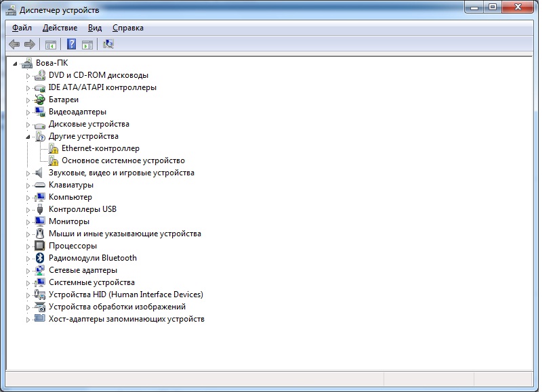Viewport: 555px width, 392px height.
Task: Click the show/hide action pane icon
Action: point(87,45)
